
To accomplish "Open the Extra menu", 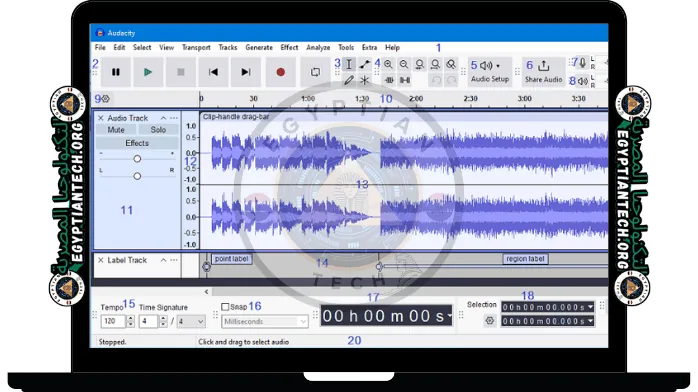I will [369, 47].
